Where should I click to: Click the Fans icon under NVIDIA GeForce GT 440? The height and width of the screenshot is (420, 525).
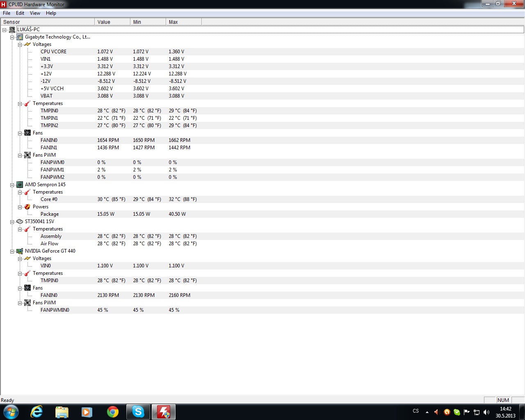click(x=27, y=288)
